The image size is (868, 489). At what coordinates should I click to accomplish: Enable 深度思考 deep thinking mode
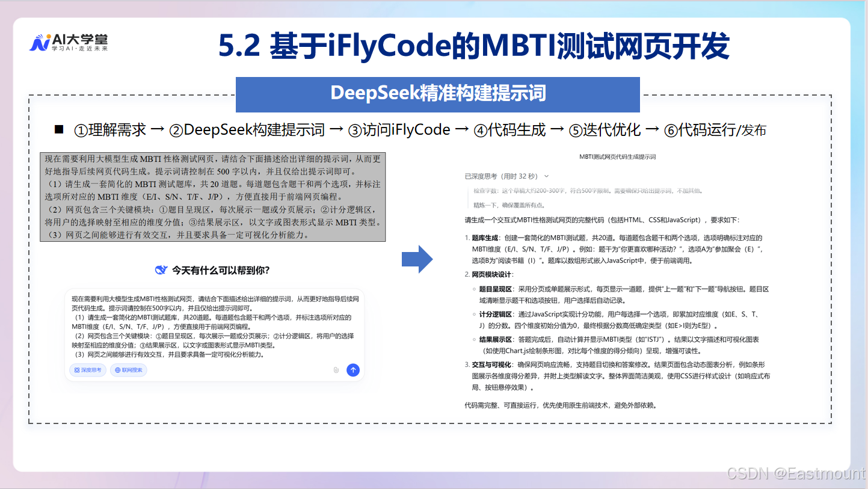(87, 371)
